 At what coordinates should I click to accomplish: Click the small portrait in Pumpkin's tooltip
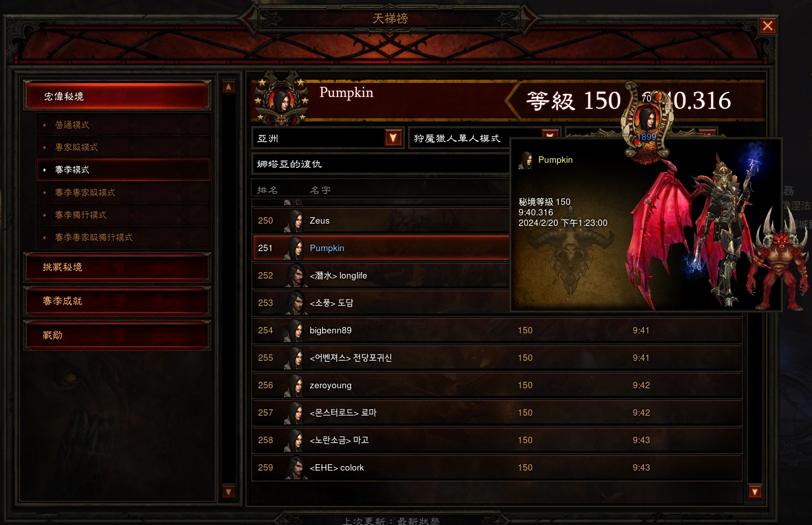pyautogui.click(x=526, y=160)
